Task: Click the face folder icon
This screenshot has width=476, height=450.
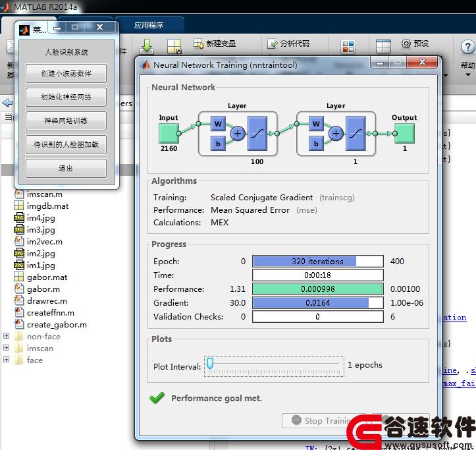Action: (19, 360)
